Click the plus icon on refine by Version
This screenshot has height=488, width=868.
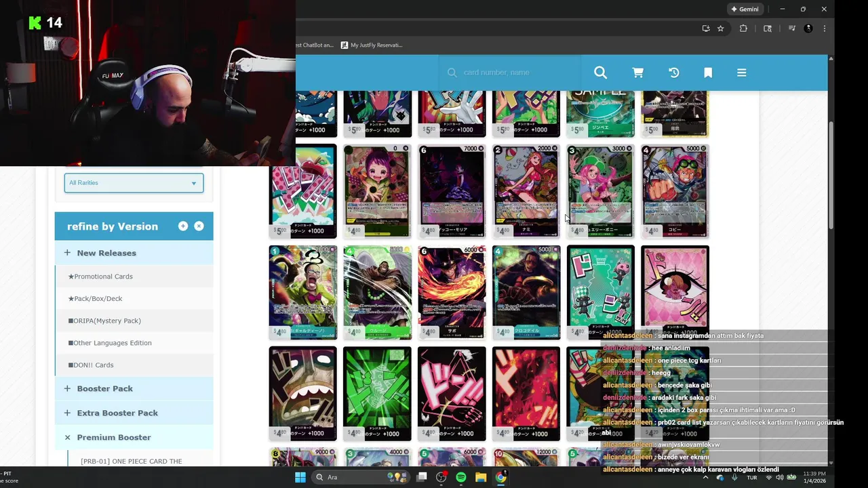tap(183, 226)
